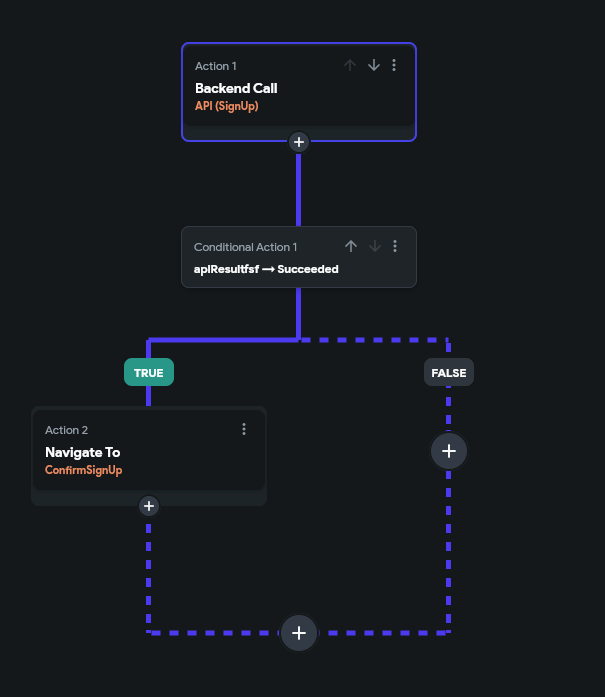Screen dimensions: 605x697
Task: Select the TRUE branch label
Action: pyautogui.click(x=149, y=373)
